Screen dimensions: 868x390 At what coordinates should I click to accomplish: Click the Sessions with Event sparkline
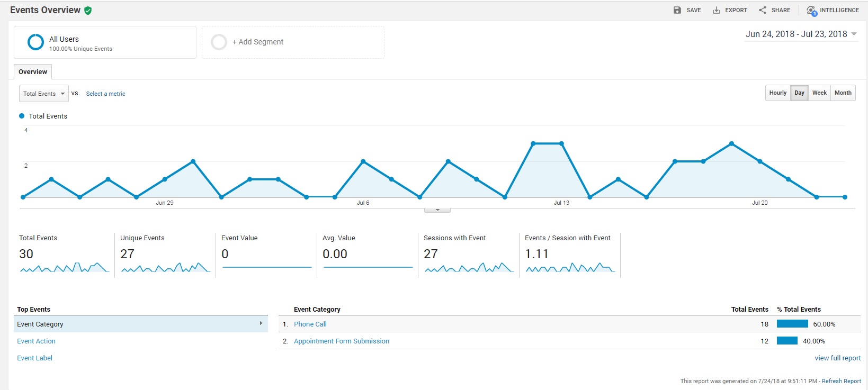(468, 268)
